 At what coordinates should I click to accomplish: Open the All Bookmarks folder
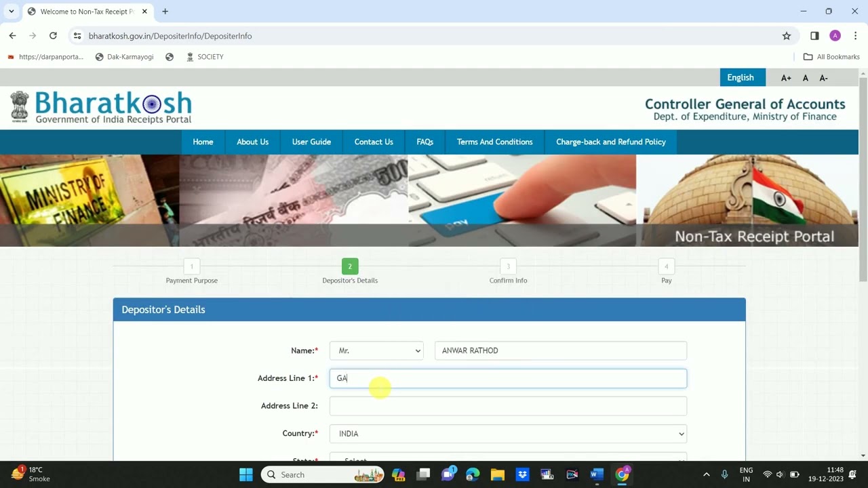point(831,57)
